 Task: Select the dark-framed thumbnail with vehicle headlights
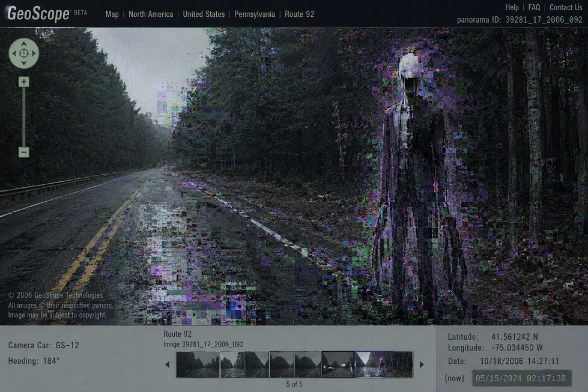(338, 364)
